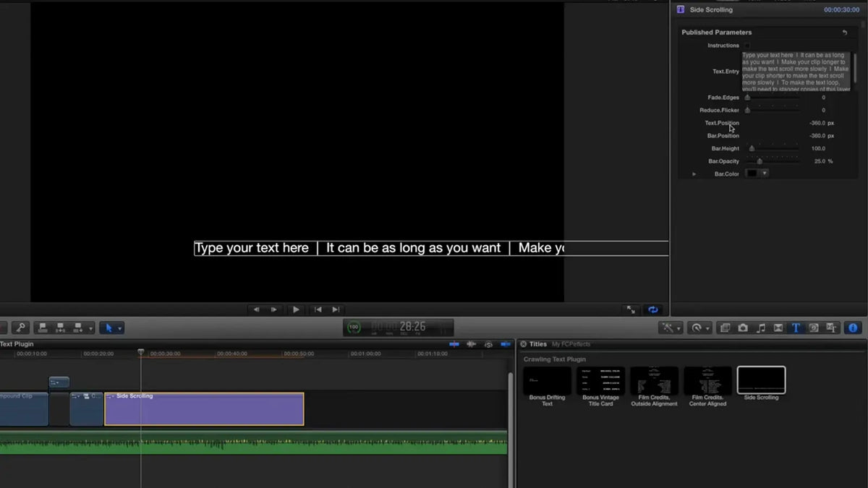Play the viewer from playhead

click(x=296, y=309)
